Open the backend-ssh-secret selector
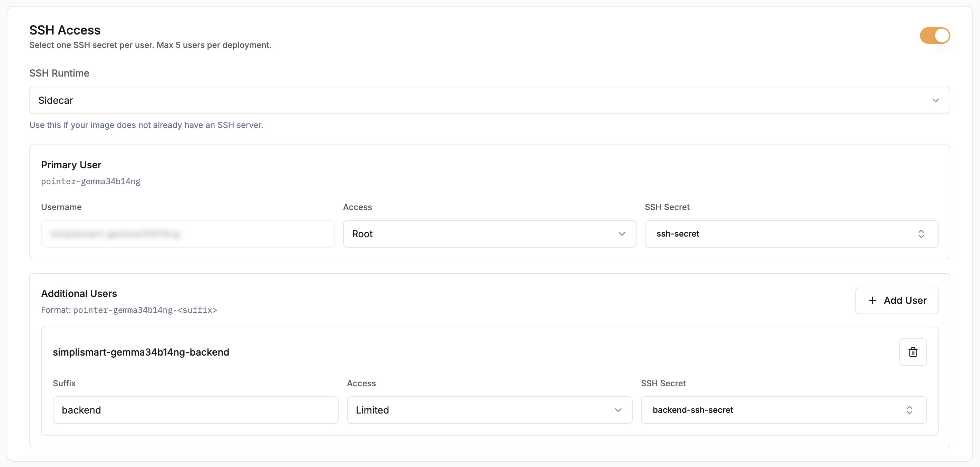The image size is (980, 467). (783, 410)
